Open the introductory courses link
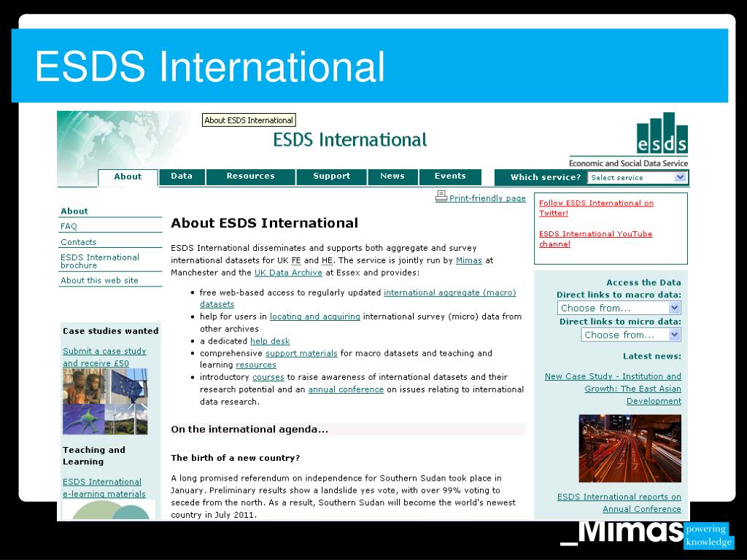The height and width of the screenshot is (560, 747). [268, 377]
